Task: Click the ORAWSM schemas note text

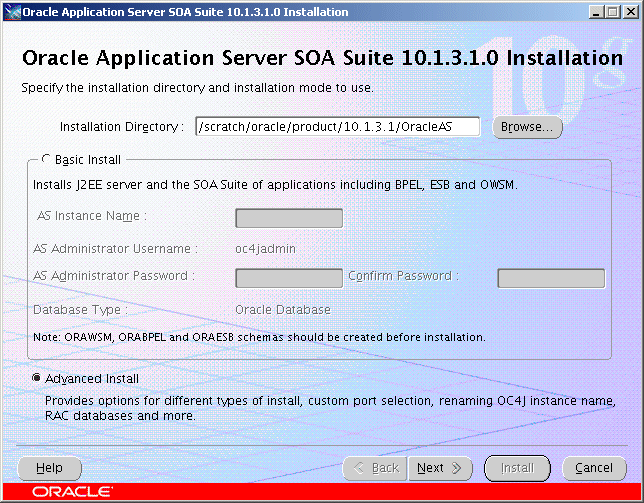Action: coord(259,337)
